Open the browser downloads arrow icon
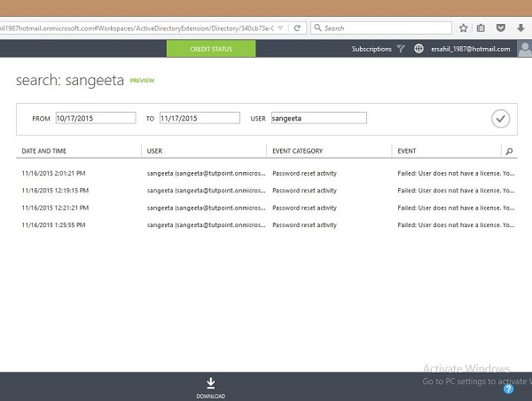Screen dimensions: 532x401 pos(520,28)
